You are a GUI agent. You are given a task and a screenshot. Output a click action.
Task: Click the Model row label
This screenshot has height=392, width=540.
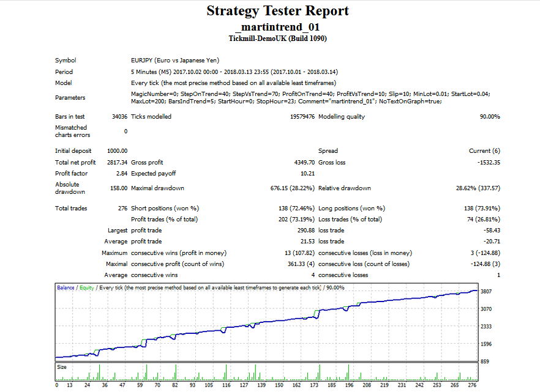click(x=64, y=83)
